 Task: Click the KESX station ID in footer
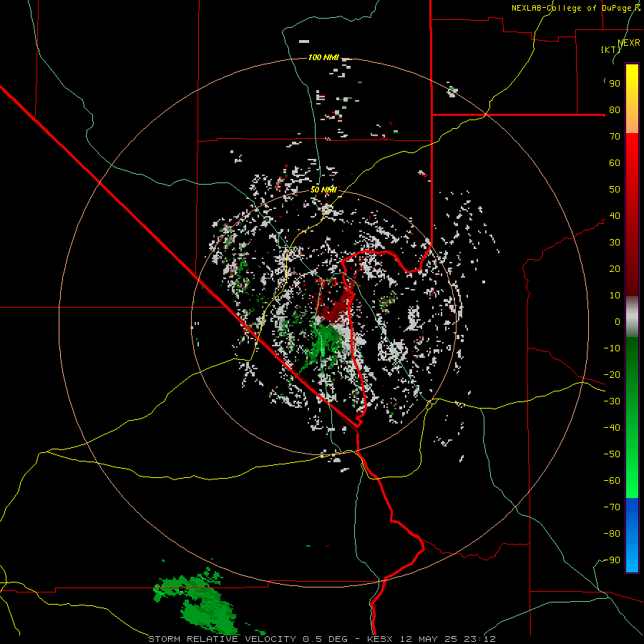click(x=381, y=639)
